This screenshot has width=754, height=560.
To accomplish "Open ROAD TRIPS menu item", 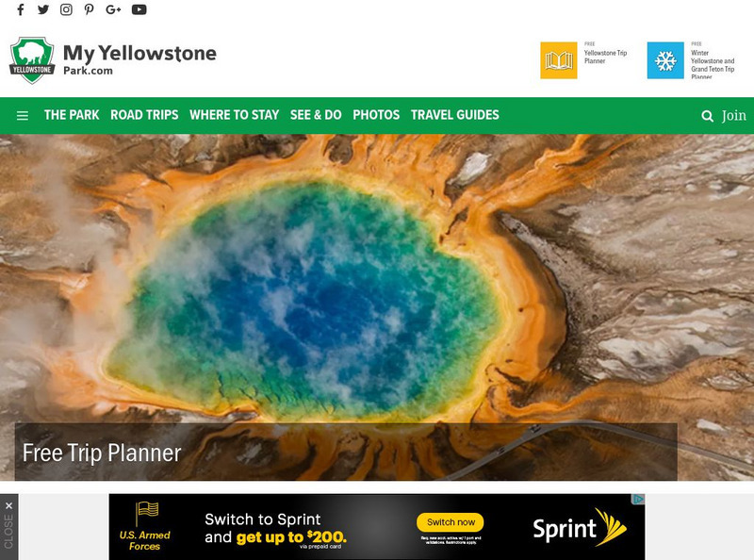I will [x=144, y=115].
